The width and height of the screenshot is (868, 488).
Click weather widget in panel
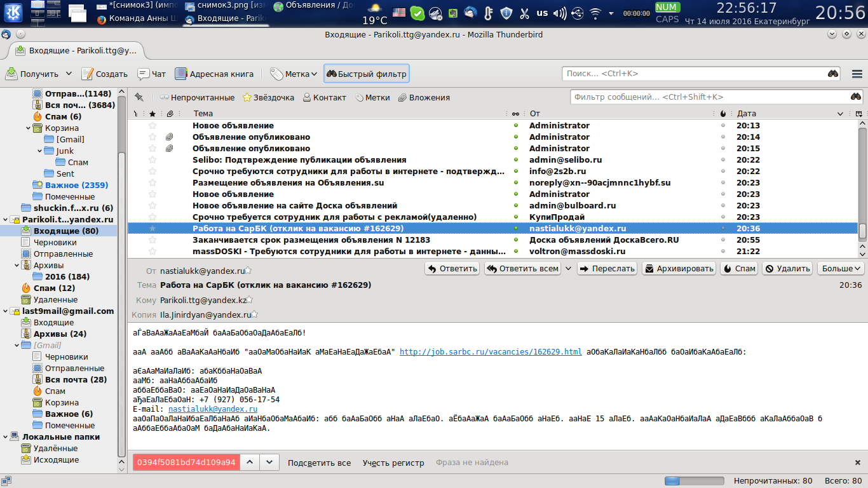375,13
